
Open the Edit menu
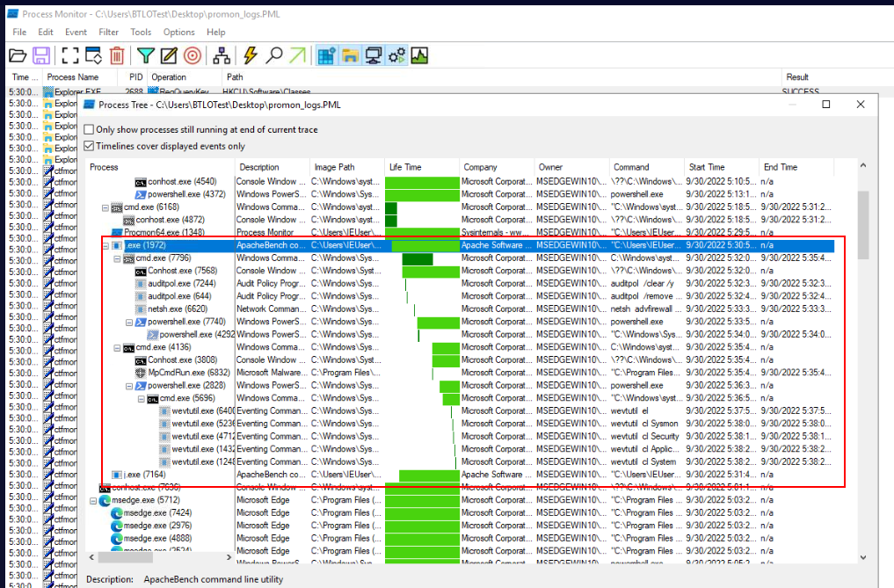(x=46, y=32)
